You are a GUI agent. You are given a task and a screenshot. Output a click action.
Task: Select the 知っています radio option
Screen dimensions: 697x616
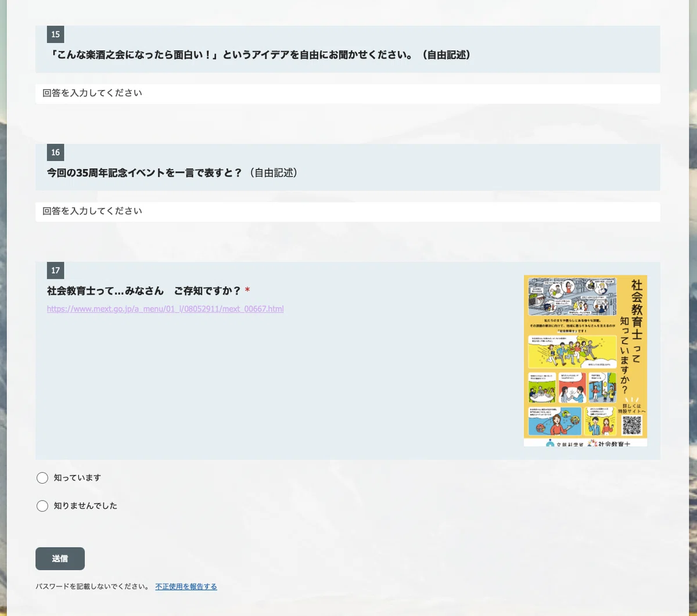[42, 478]
